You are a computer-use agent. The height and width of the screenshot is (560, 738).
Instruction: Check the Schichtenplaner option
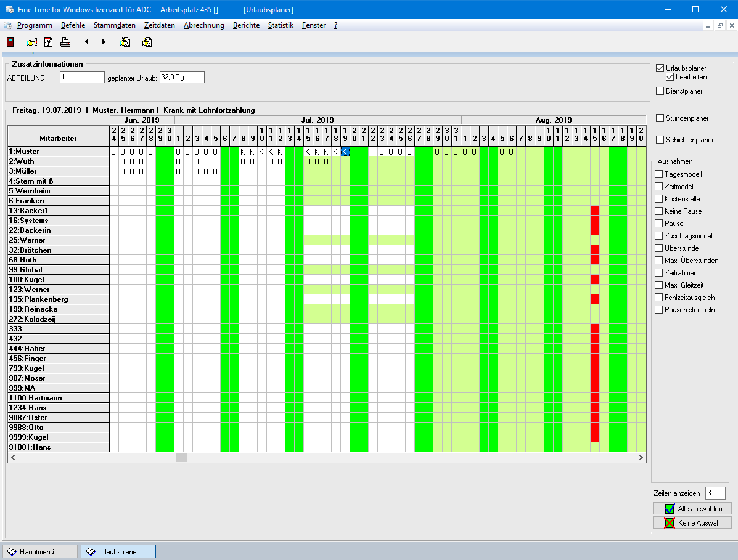point(660,140)
